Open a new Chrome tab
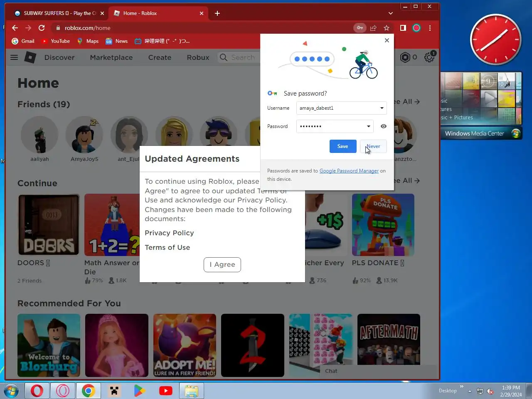Screen dimensions: 532x399 click(217, 13)
